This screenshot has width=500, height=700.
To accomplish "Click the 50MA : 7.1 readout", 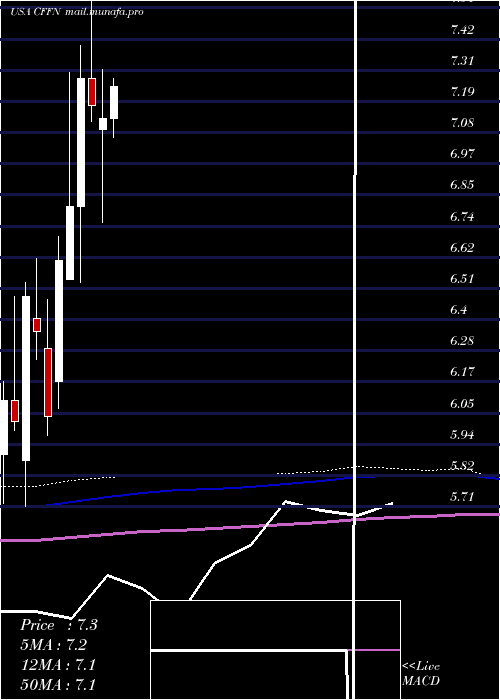I will click(58, 684).
